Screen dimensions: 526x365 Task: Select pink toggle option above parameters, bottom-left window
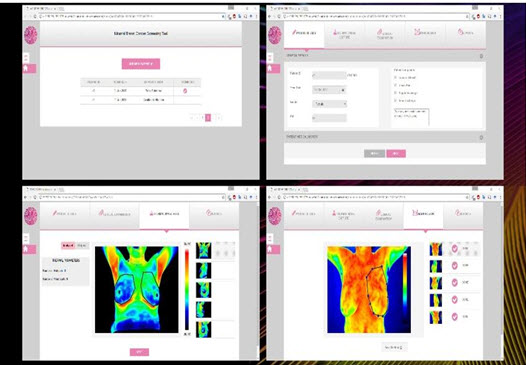click(68, 246)
